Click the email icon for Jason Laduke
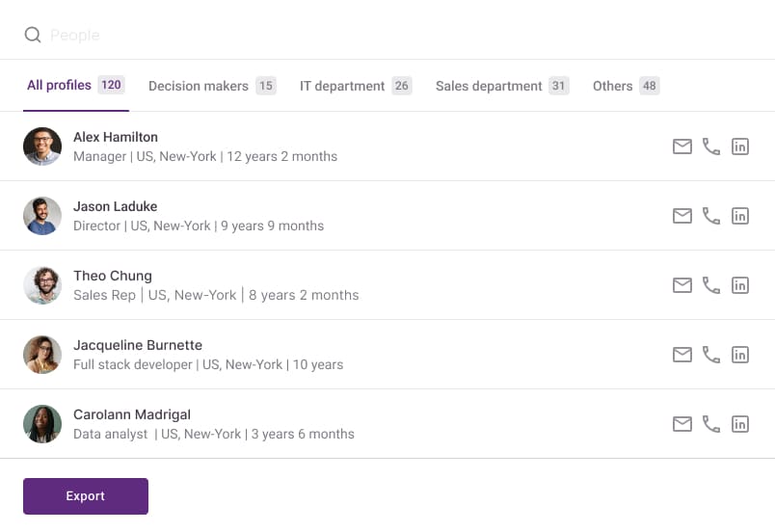 click(x=682, y=216)
